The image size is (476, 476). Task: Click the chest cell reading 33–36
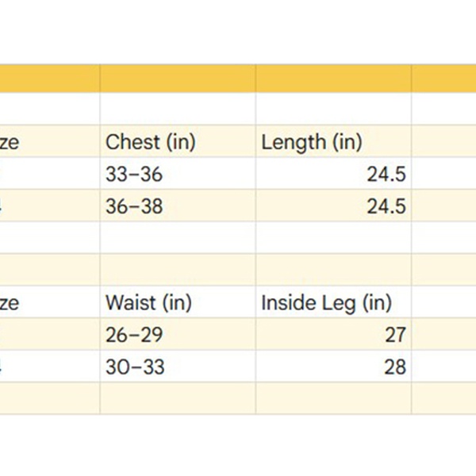click(177, 175)
